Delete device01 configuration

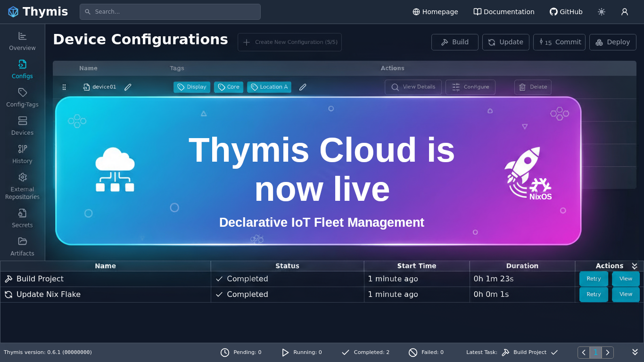pos(533,87)
